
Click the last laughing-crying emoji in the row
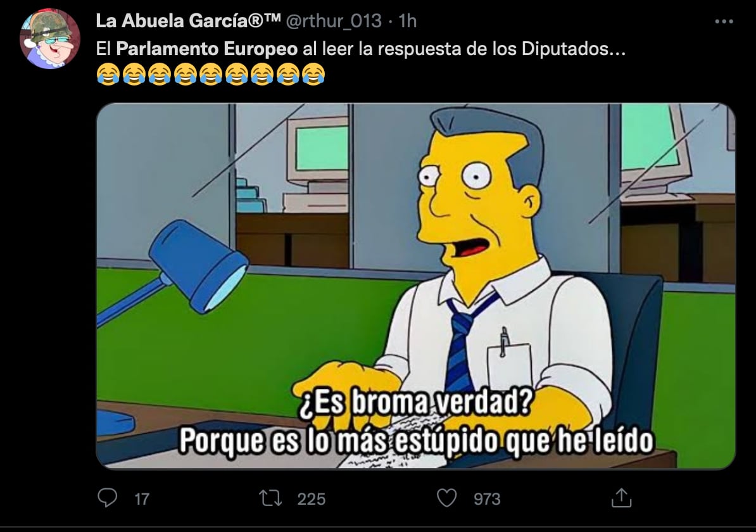[313, 74]
